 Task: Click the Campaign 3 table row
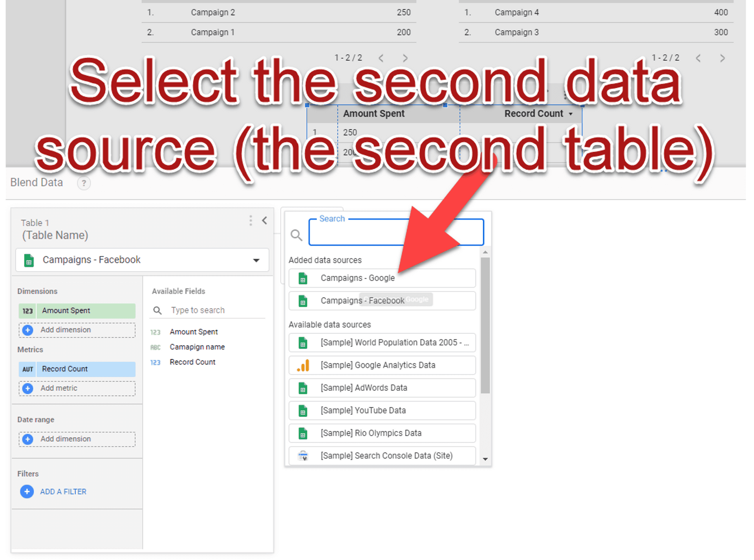pyautogui.click(x=596, y=33)
